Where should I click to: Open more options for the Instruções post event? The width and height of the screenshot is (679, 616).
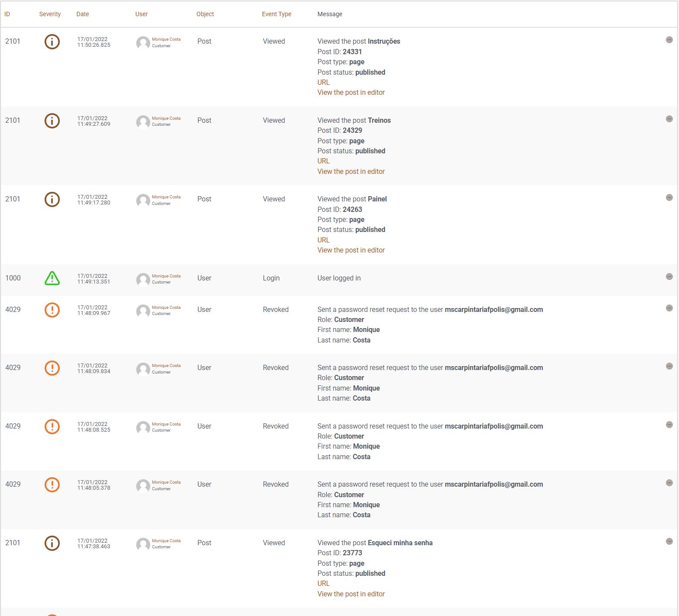(x=669, y=40)
